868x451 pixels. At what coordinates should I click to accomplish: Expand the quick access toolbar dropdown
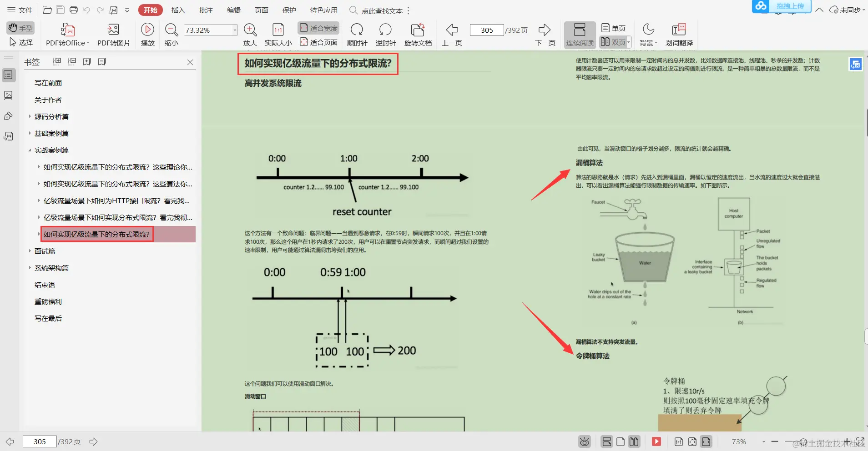coord(127,10)
